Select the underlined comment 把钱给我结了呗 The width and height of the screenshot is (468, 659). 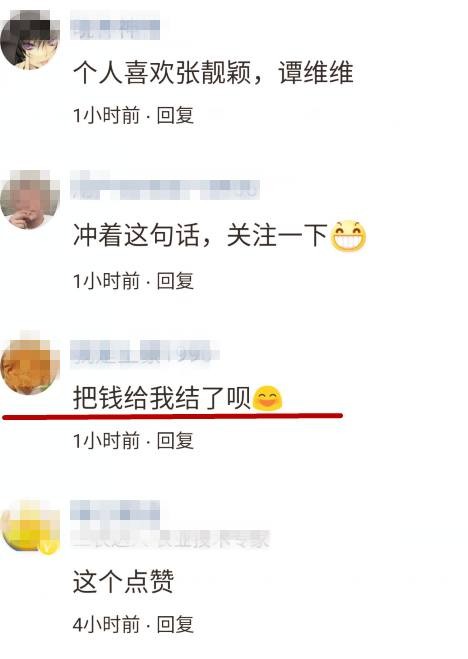162,398
